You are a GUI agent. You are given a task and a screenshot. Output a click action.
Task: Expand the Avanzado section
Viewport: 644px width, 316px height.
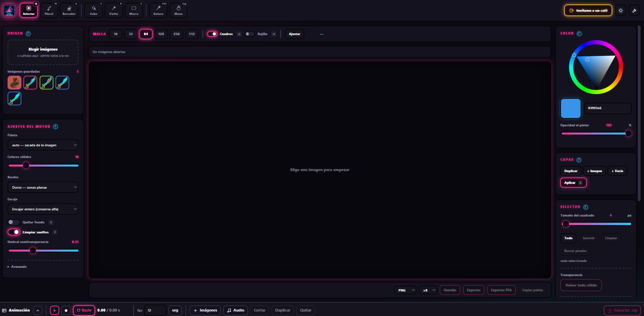[x=17, y=266]
